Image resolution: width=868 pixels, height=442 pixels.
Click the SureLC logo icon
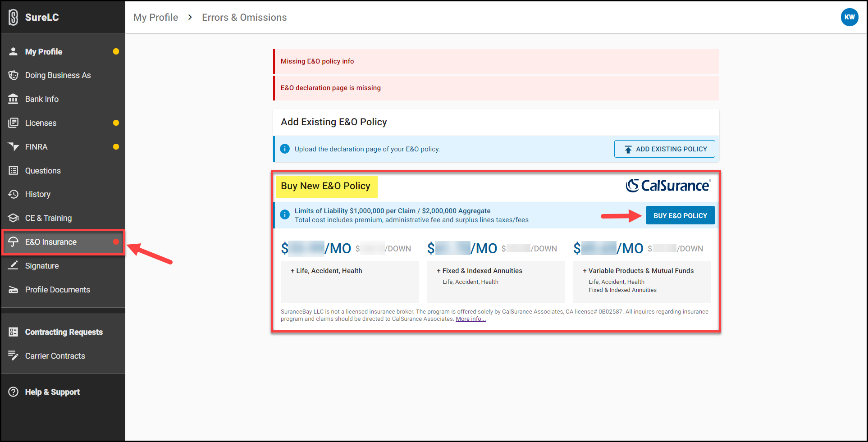point(14,17)
